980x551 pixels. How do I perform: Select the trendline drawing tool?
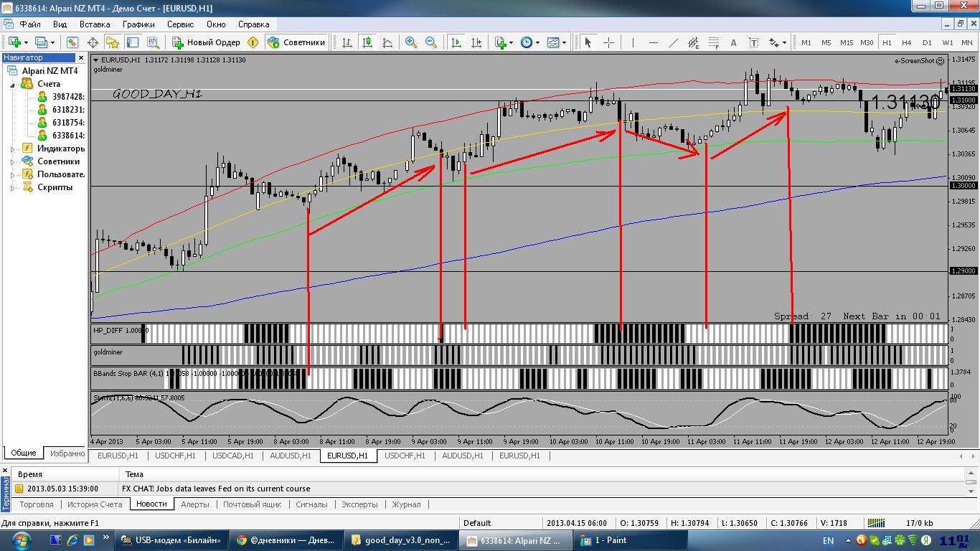coord(673,42)
